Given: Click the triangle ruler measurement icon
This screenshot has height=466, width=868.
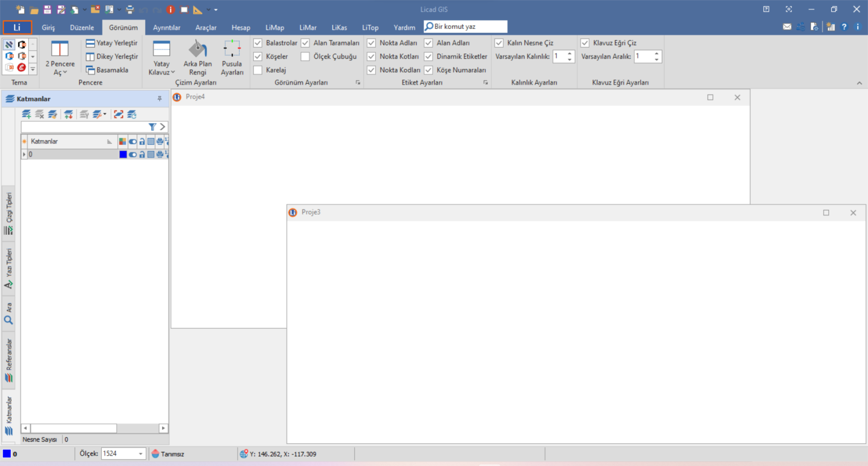Looking at the screenshot, I should point(198,9).
